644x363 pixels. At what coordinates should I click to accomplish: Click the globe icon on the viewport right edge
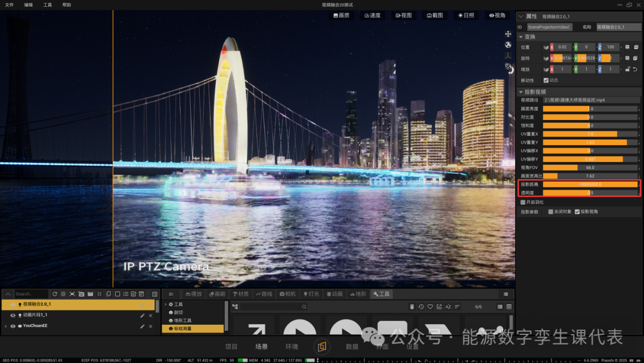tap(508, 45)
